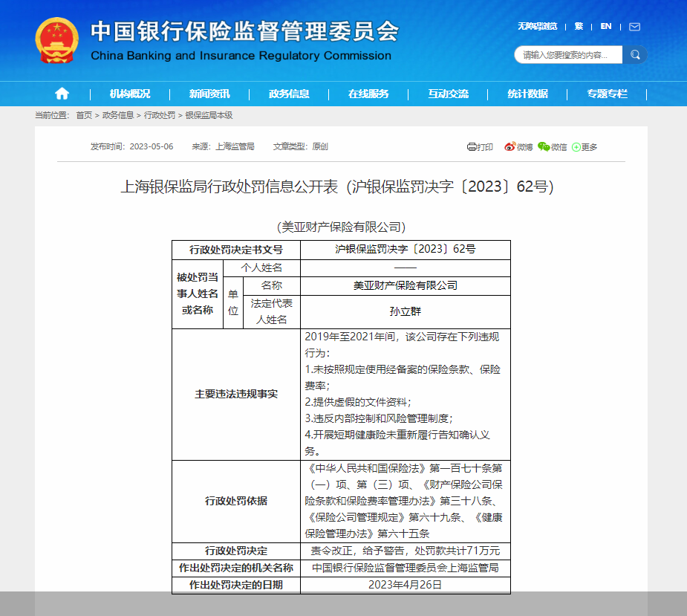Viewport: 687px width, 616px height.
Task: Click violation item 2.提供虚假的文件资料
Action: point(357,402)
